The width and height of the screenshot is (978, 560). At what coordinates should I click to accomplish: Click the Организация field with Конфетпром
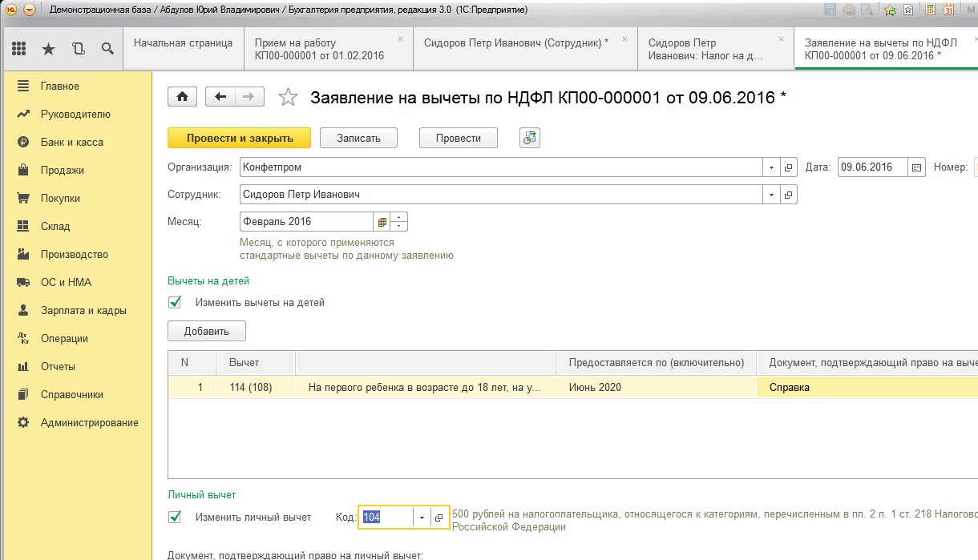tap(501, 167)
